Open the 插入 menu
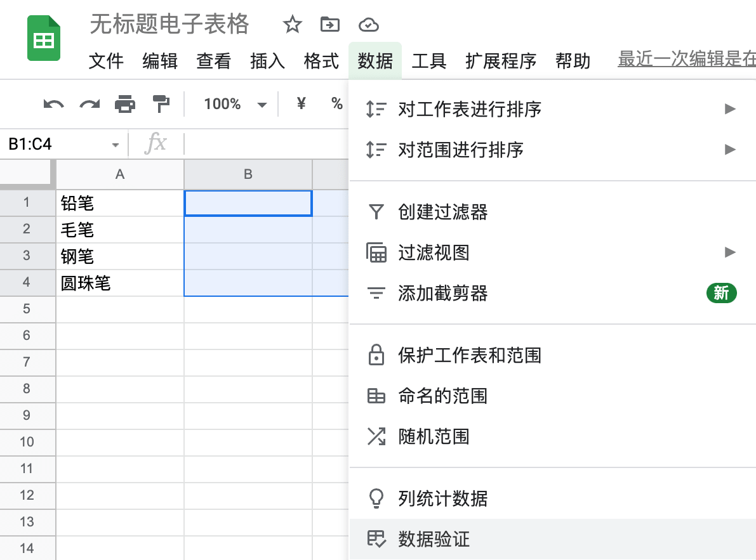This screenshot has height=560, width=756. click(268, 61)
